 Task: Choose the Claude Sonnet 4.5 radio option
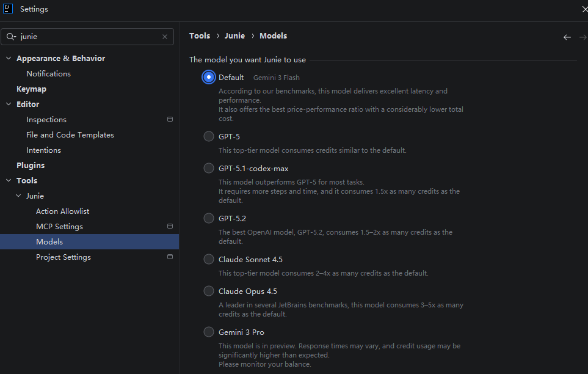pyautogui.click(x=209, y=259)
